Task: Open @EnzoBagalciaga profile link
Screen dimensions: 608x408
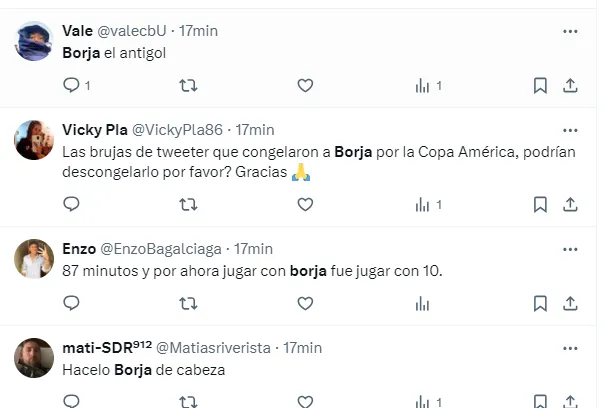Action: (161, 249)
